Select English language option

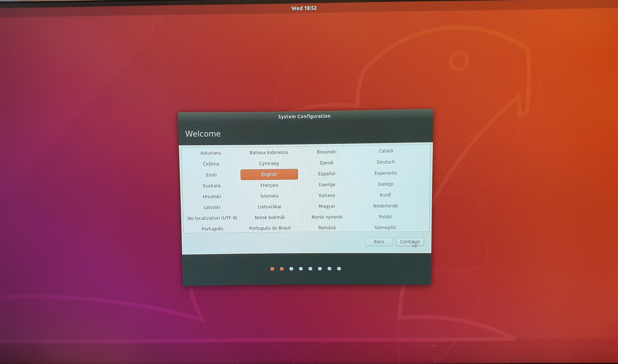pyautogui.click(x=269, y=174)
